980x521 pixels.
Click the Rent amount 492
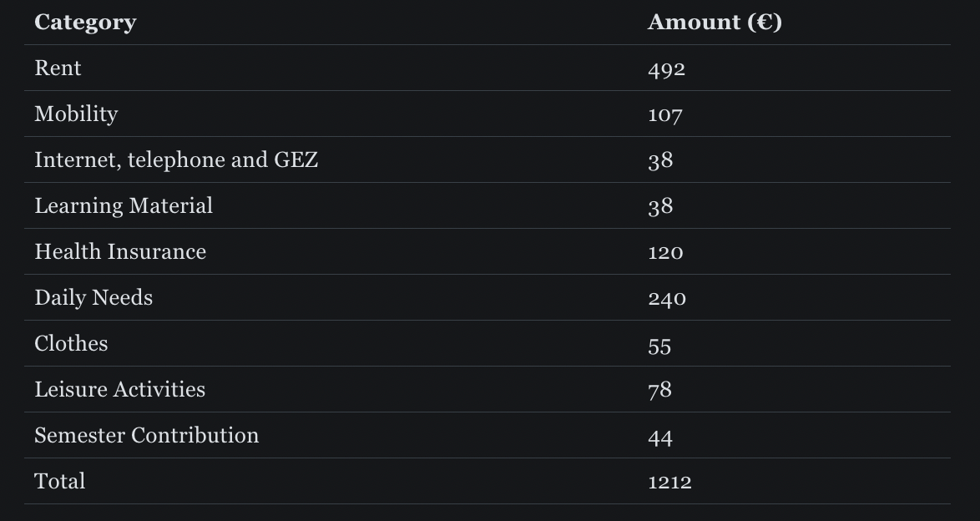666,68
